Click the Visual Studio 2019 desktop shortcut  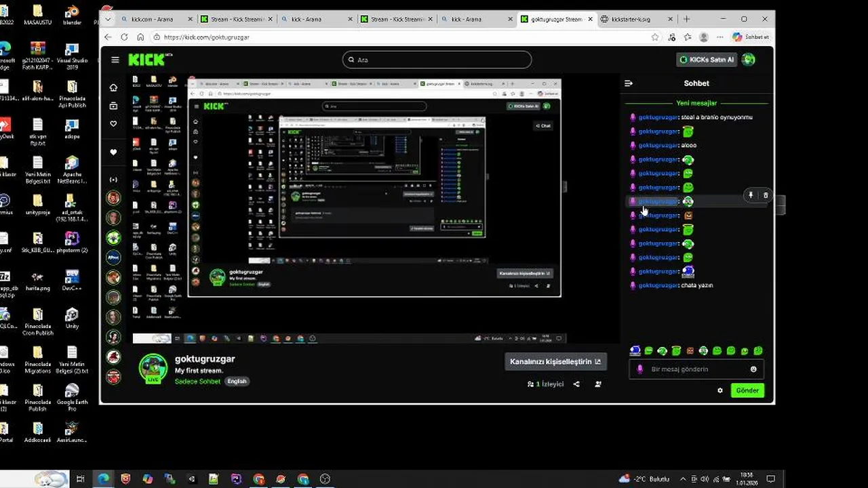coord(72,55)
